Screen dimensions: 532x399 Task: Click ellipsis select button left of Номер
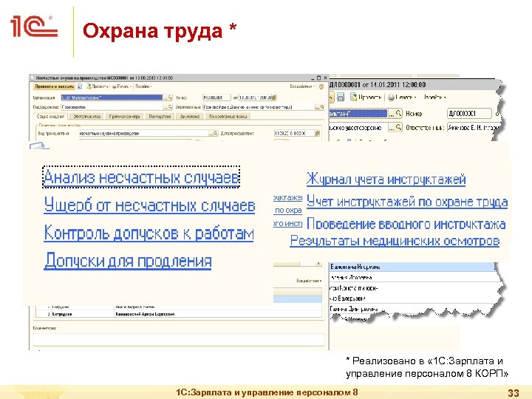(x=392, y=113)
